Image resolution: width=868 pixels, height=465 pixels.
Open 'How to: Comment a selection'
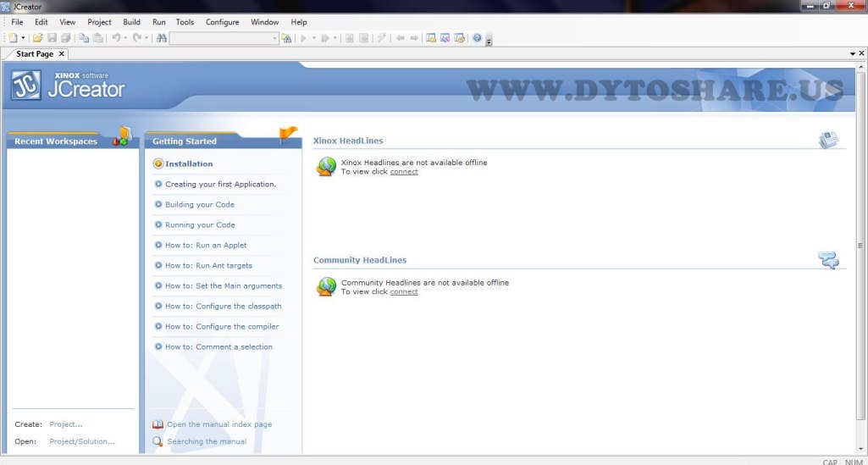click(x=218, y=347)
